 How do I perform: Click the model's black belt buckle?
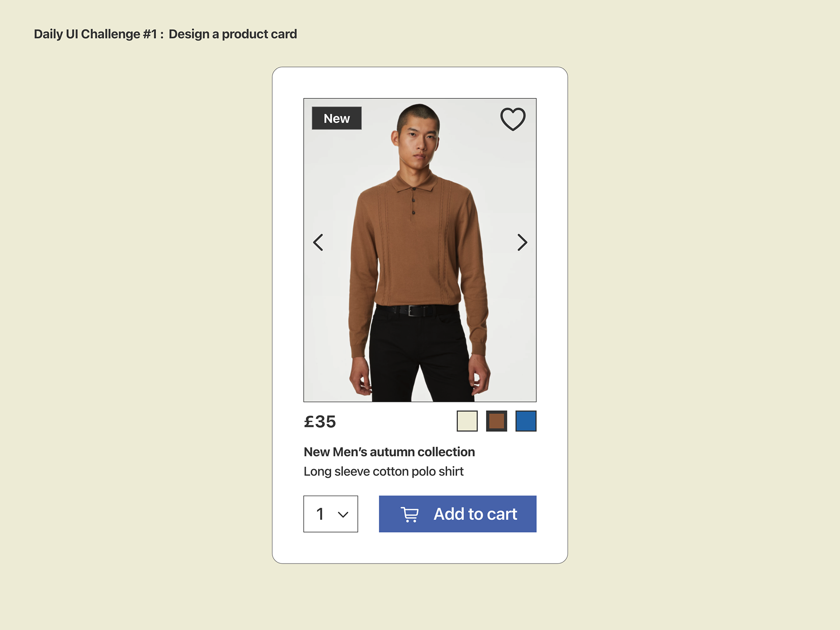pyautogui.click(x=413, y=311)
